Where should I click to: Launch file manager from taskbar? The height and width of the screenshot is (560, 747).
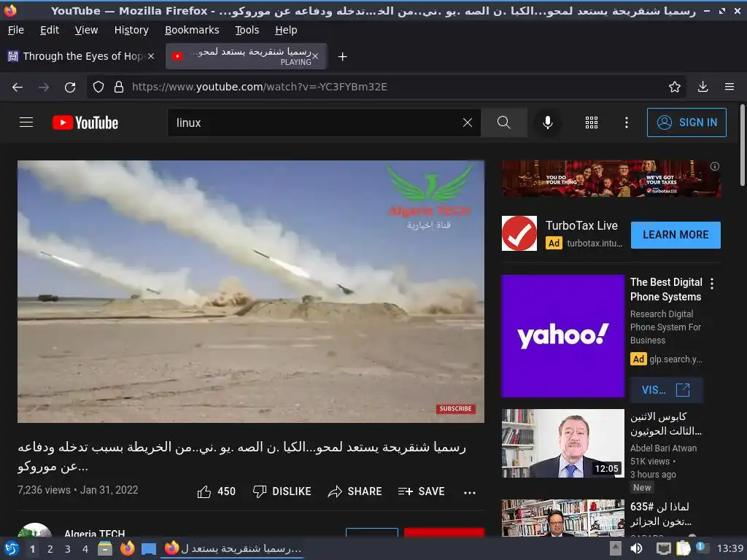(x=105, y=548)
